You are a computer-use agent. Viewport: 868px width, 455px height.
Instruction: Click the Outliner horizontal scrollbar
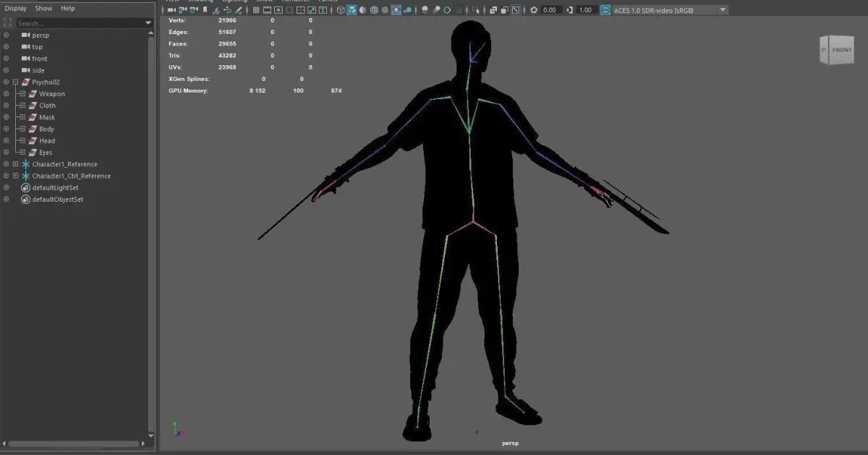72,443
